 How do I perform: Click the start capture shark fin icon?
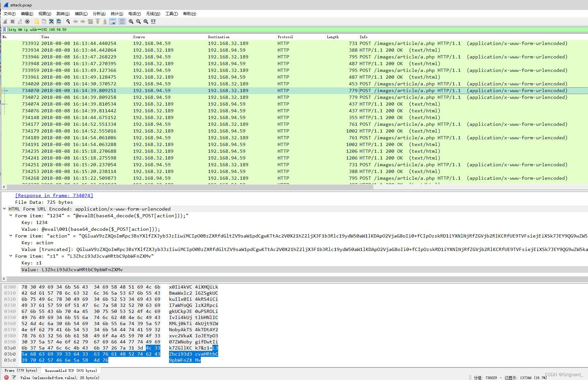5,22
